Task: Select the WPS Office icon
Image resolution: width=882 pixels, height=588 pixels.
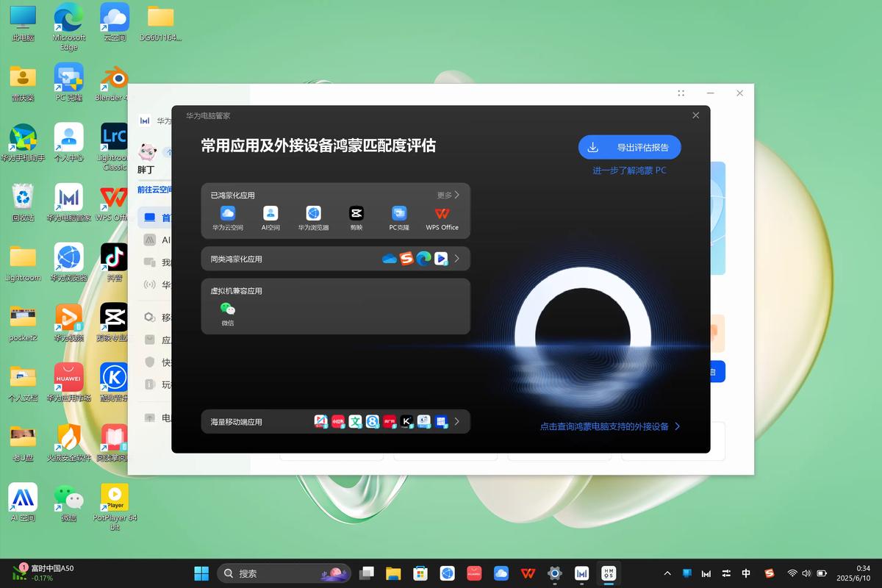Action: tap(442, 215)
